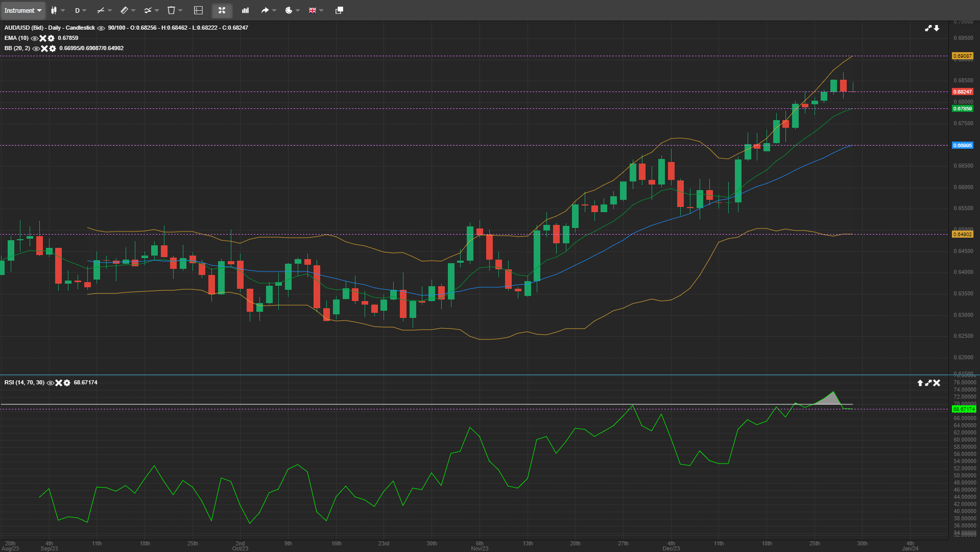Open the trash icon to delete drawings
Screen dimensions: 980x552
(171, 10)
